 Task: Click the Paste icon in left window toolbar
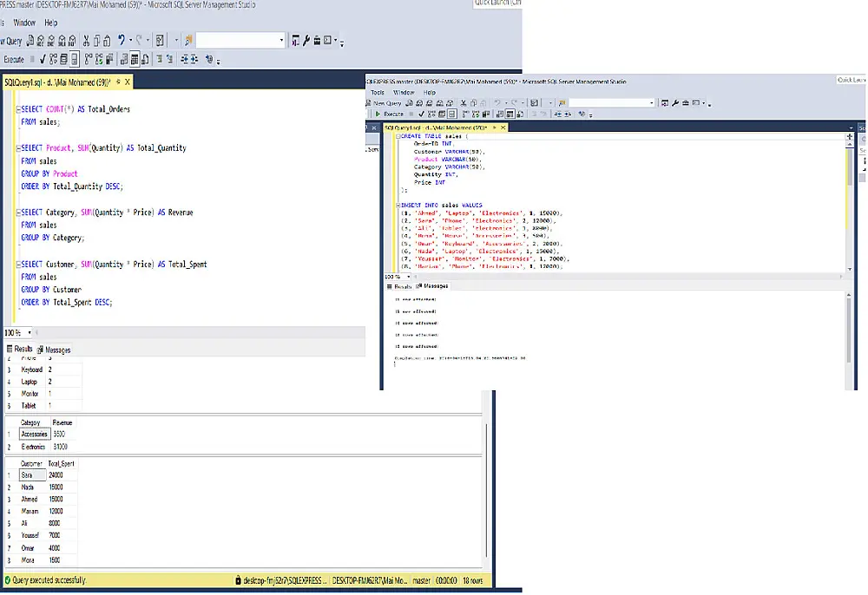pos(107,41)
